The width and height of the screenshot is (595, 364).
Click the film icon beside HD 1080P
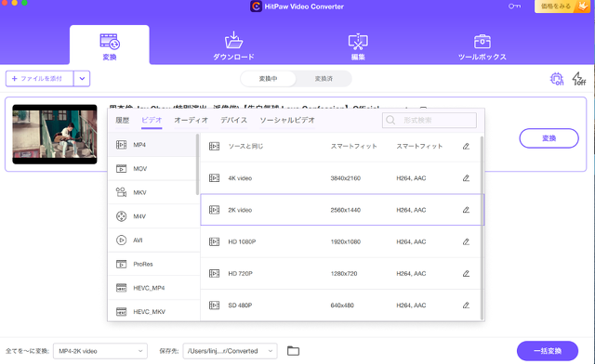point(214,241)
